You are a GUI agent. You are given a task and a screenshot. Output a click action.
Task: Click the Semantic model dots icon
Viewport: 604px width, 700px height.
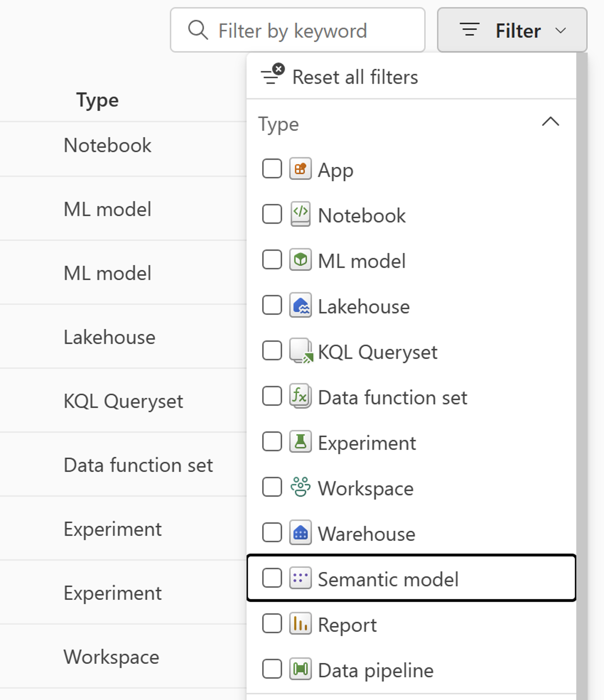tap(301, 578)
